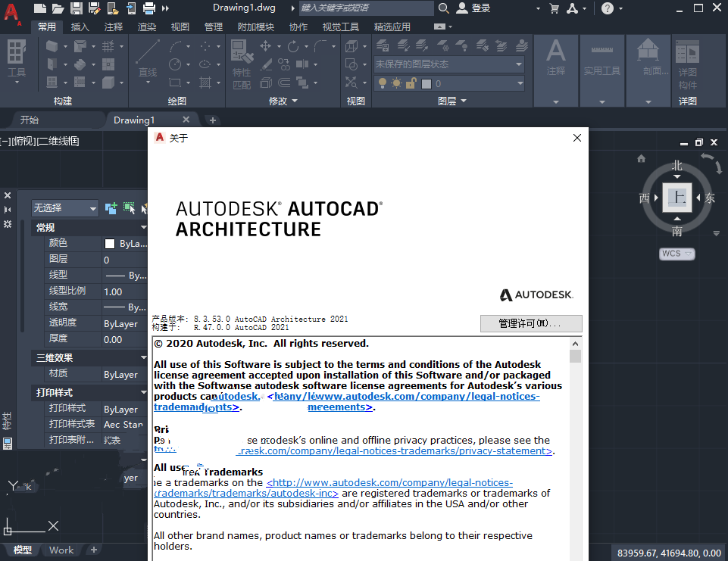The height and width of the screenshot is (561, 728).
Task: Select the Move tool icon
Action: click(266, 46)
